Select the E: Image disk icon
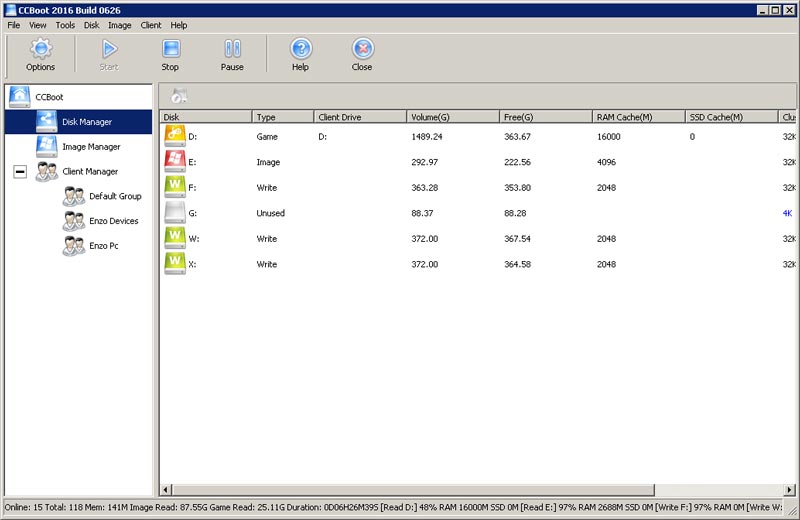Screen dimensions: 800x520 [x=174, y=162]
